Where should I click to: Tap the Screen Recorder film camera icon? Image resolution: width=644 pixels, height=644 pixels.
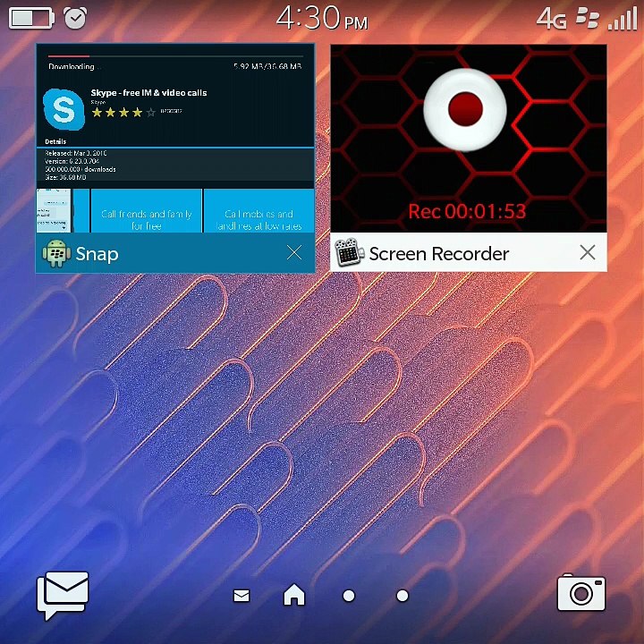tap(349, 252)
